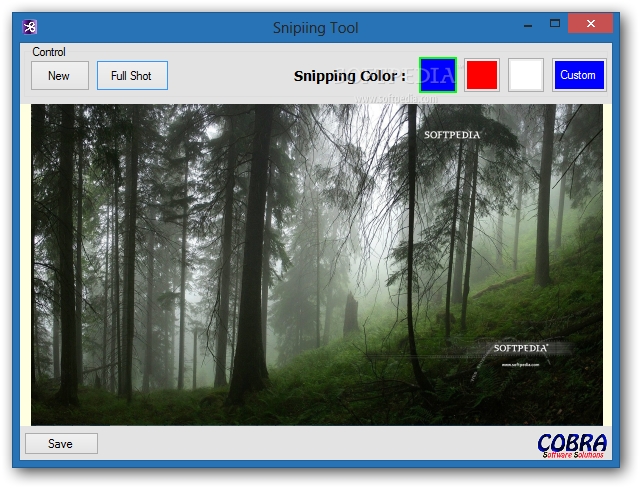Screen dimensions: 640x488
Task: Click the Snipping Color label
Action: pyautogui.click(x=349, y=76)
